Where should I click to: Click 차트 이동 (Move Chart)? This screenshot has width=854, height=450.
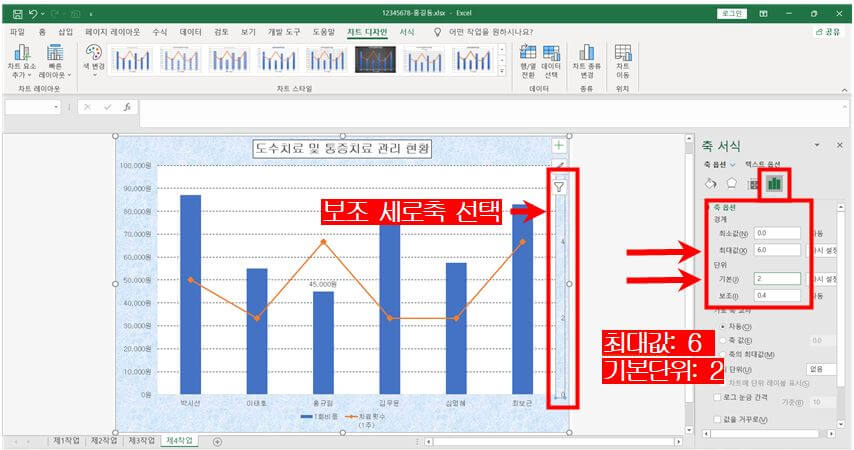pos(623,61)
